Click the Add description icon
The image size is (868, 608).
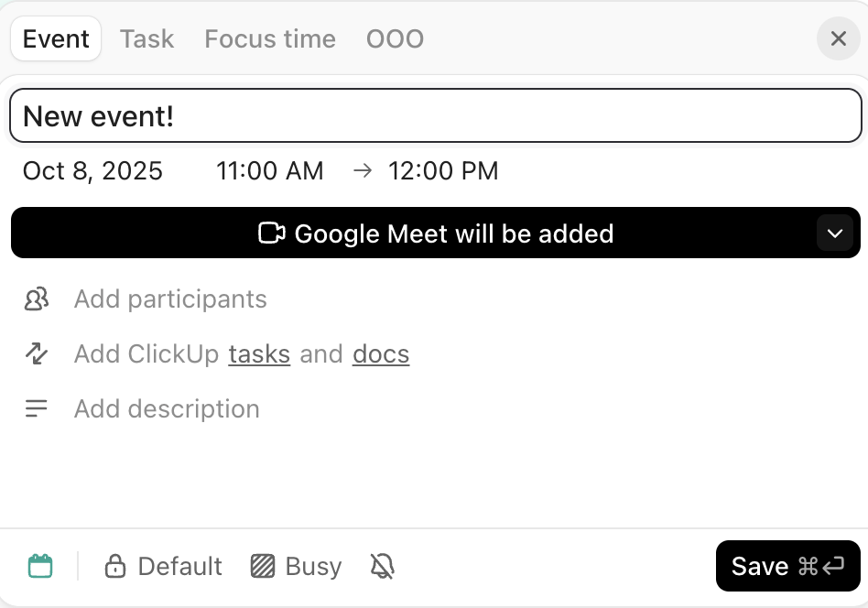coord(37,408)
